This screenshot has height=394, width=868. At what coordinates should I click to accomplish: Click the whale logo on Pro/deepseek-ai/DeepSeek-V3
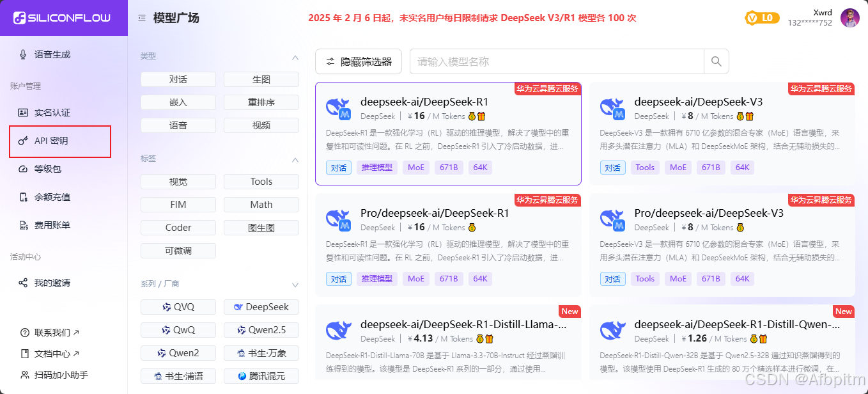(x=613, y=219)
